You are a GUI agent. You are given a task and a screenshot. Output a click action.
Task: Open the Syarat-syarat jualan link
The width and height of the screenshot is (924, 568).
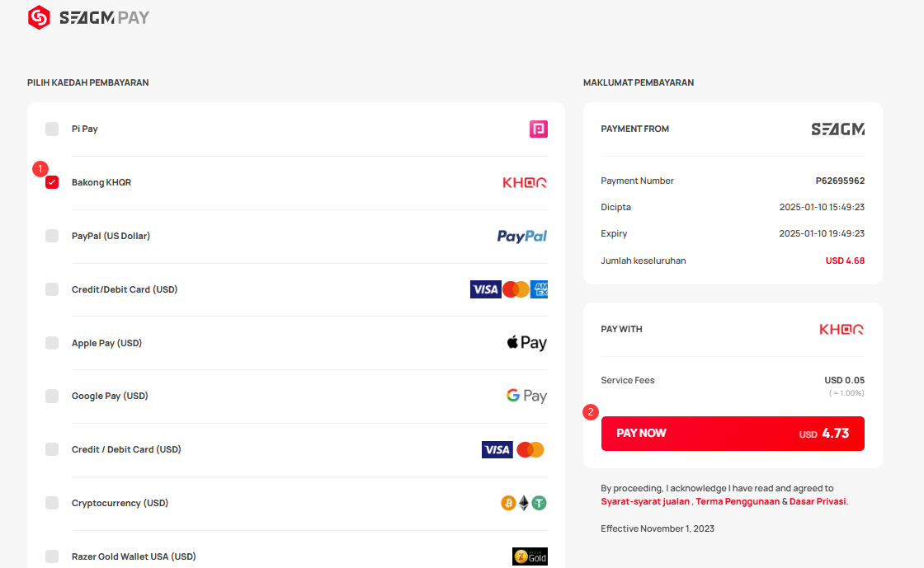pos(644,501)
